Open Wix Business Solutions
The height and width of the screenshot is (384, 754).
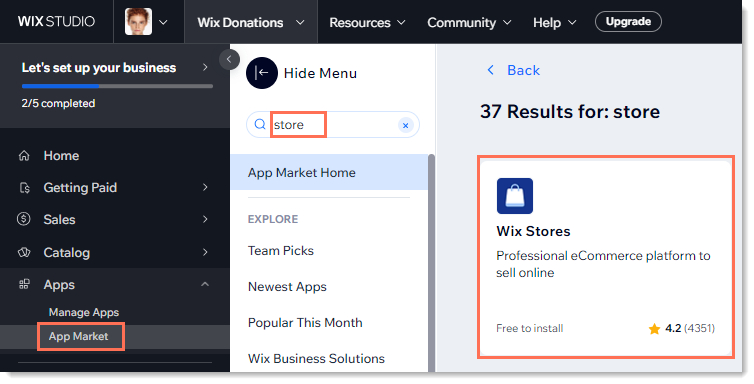[316, 359]
